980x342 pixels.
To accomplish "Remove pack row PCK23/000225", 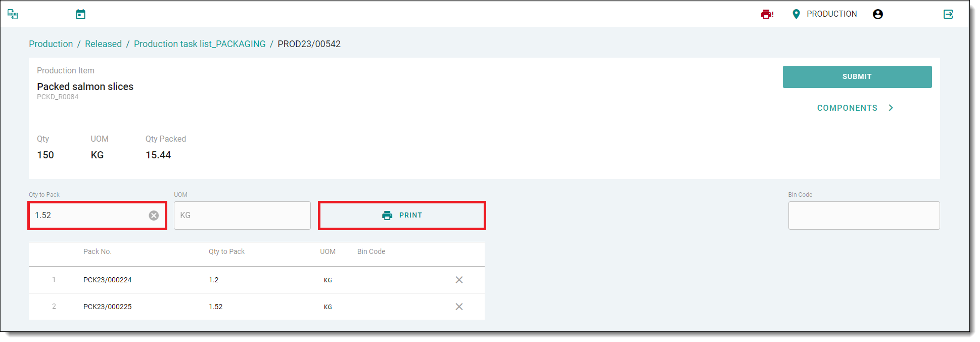I will pyautogui.click(x=459, y=307).
